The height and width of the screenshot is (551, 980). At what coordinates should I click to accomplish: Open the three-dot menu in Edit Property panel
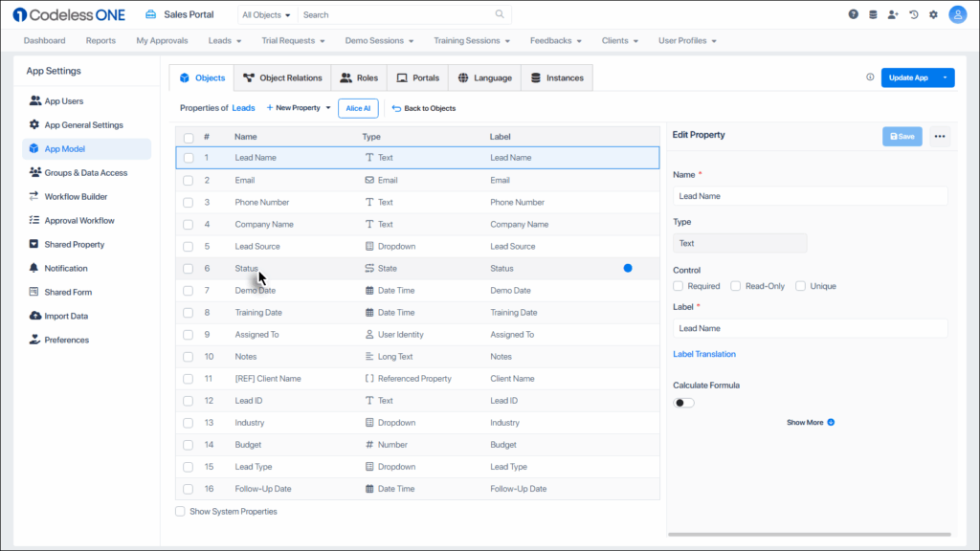[940, 136]
